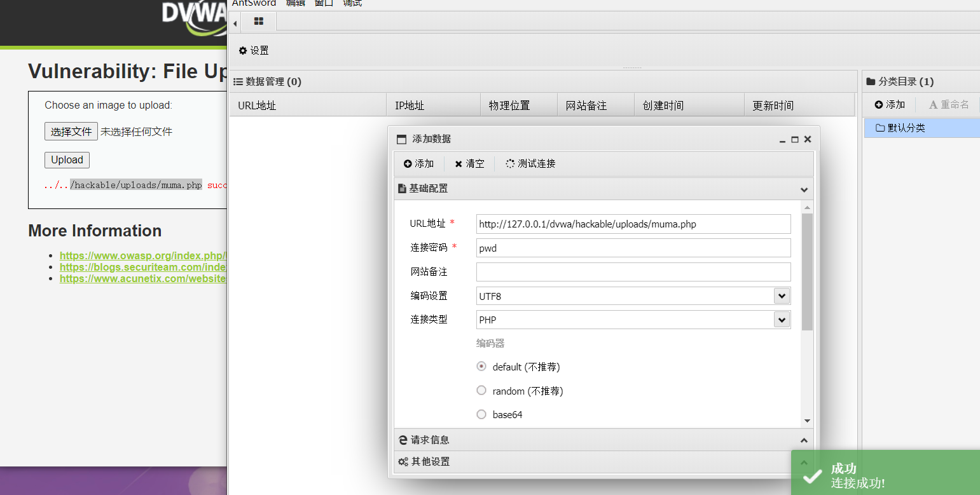Select the base64 encoder
Screen dimensions: 980x495
click(x=481, y=414)
